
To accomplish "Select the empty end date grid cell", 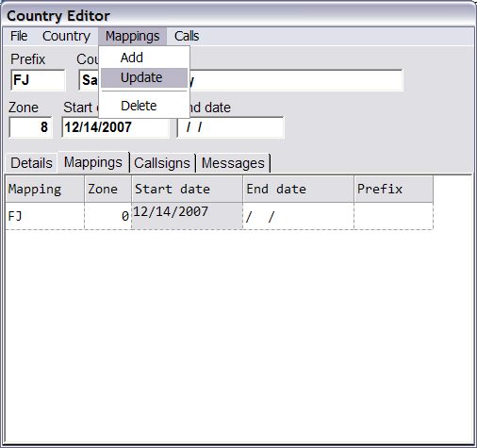I will (x=299, y=216).
